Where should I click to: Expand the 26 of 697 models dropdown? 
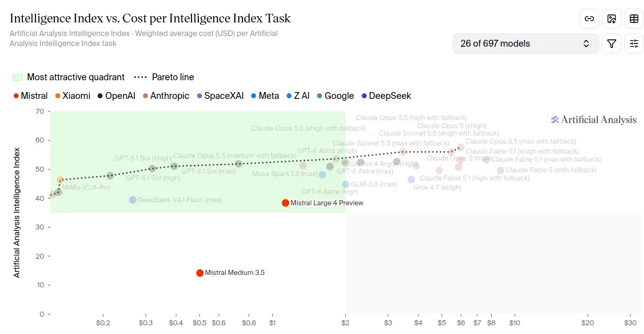coord(526,44)
